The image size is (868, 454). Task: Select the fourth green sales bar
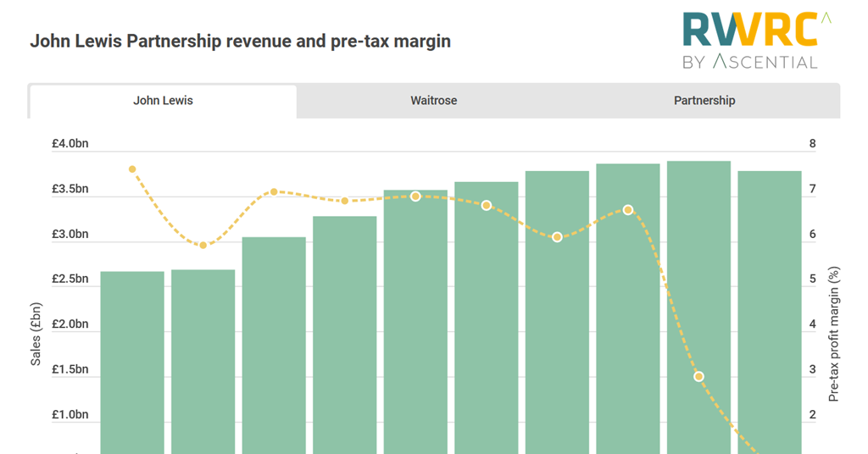click(344, 339)
